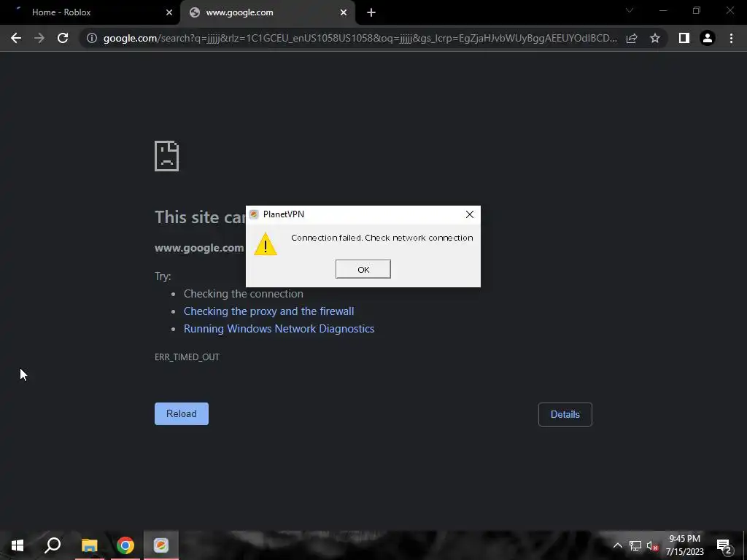View site information icon in address bar
The image size is (747, 560).
click(x=92, y=38)
